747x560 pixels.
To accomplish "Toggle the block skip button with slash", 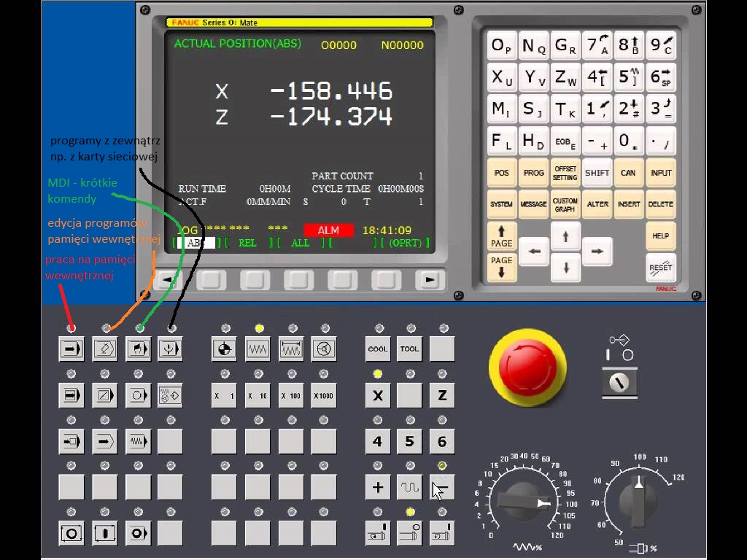I will pyautogui.click(x=105, y=395).
